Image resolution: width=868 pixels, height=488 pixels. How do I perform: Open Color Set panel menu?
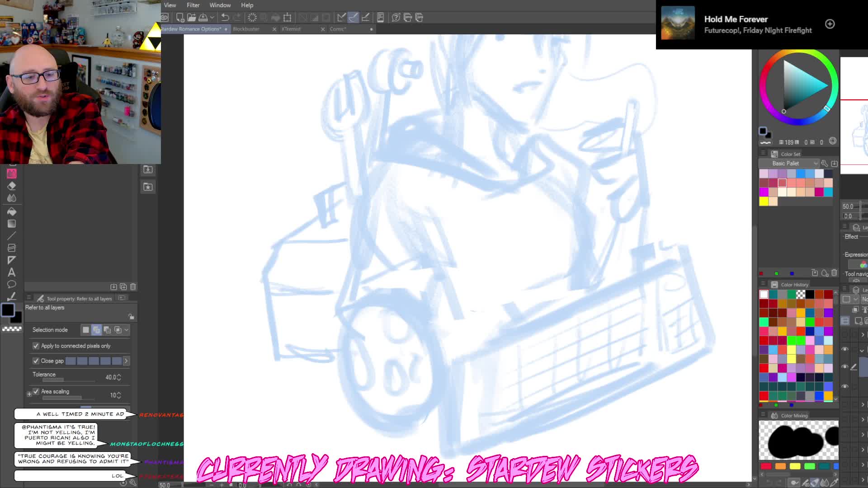pos(763,154)
